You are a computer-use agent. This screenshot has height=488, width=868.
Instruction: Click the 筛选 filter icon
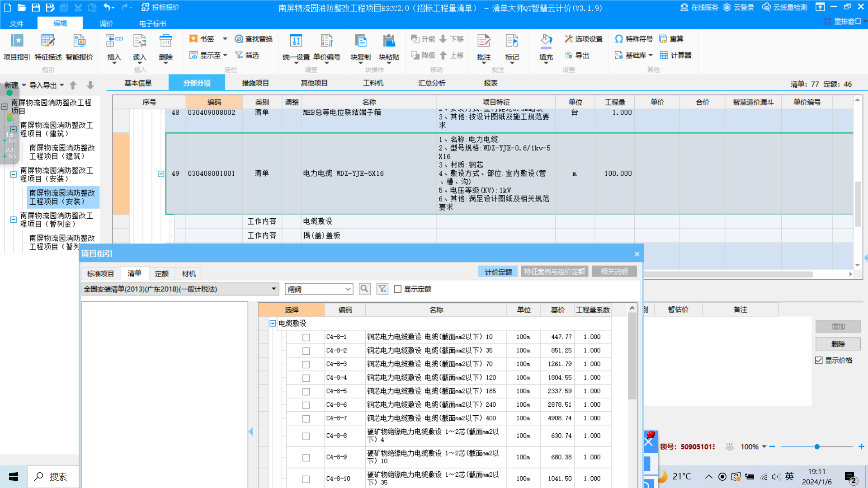pyautogui.click(x=247, y=55)
